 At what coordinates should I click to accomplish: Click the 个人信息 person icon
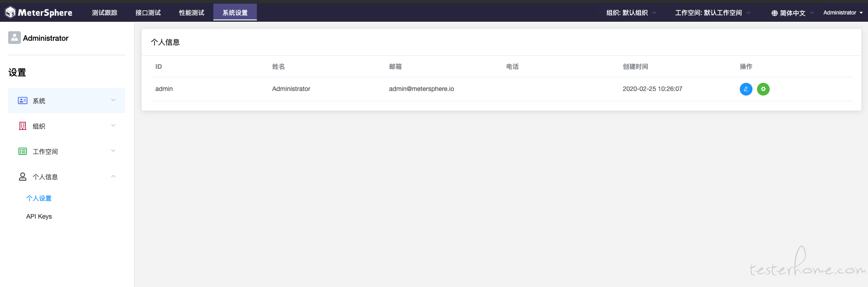click(23, 177)
